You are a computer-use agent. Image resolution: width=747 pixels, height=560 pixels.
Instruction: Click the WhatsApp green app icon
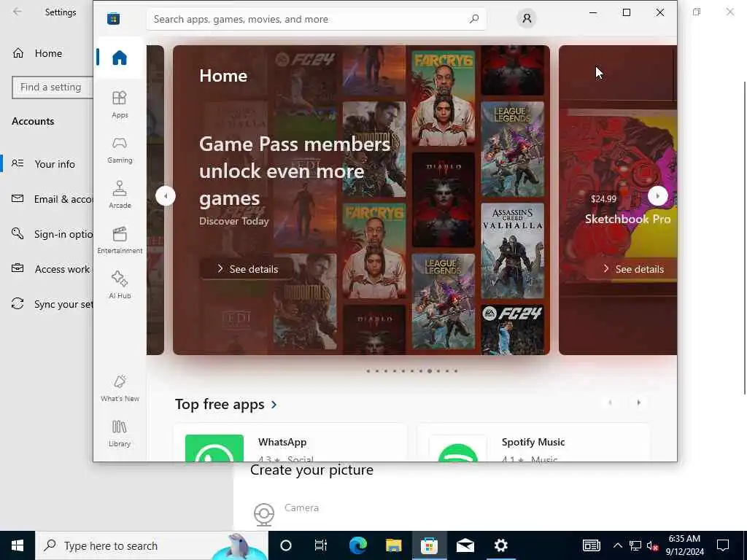[214, 448]
